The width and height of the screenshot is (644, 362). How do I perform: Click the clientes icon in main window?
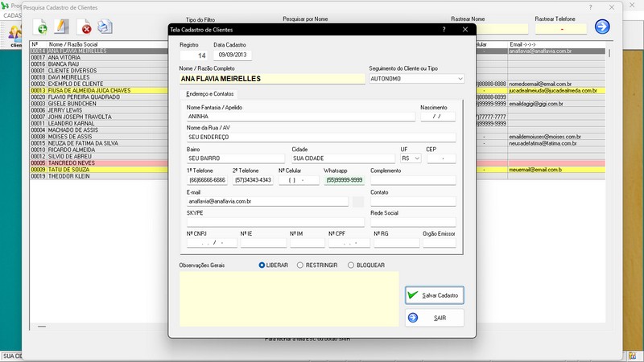pyautogui.click(x=15, y=35)
